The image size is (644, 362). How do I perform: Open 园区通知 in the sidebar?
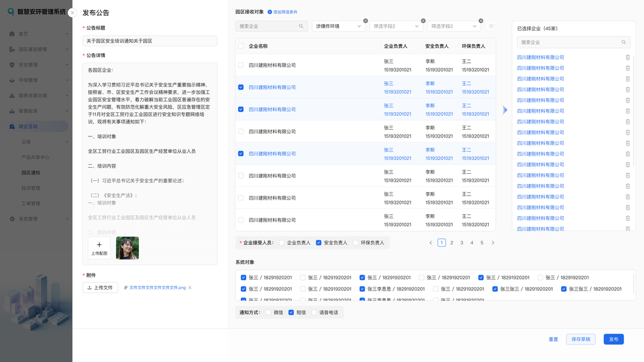[31, 173]
